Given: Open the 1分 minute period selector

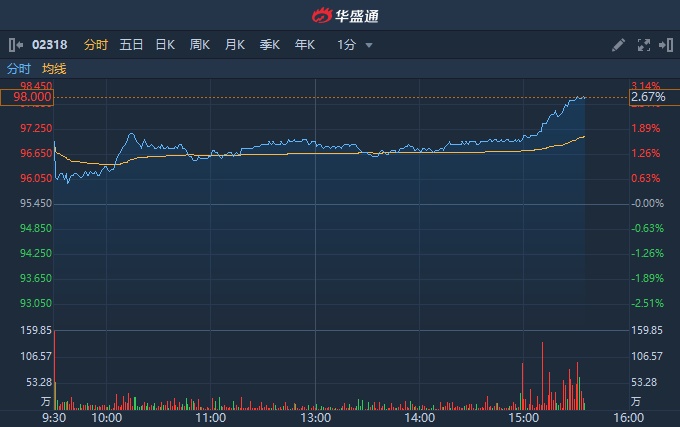Looking at the screenshot, I should point(347,45).
